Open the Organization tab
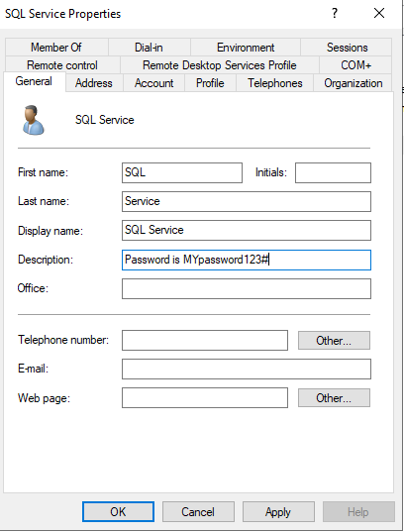This screenshot has width=404, height=532. tap(353, 83)
